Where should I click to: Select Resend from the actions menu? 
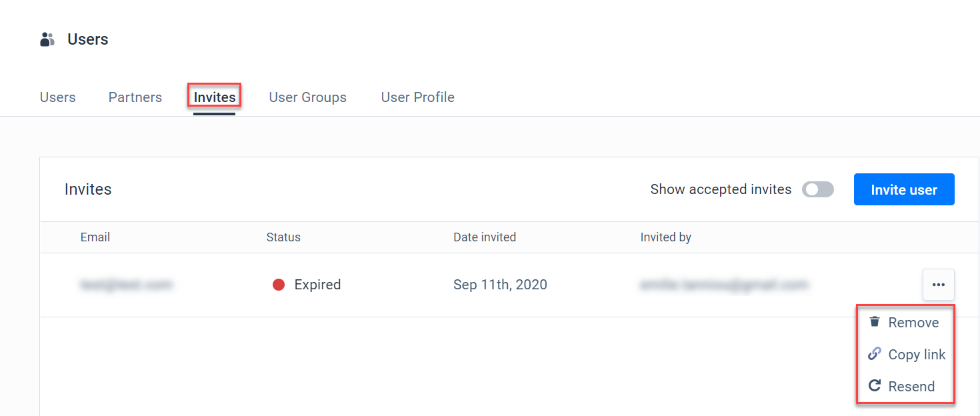(x=911, y=386)
